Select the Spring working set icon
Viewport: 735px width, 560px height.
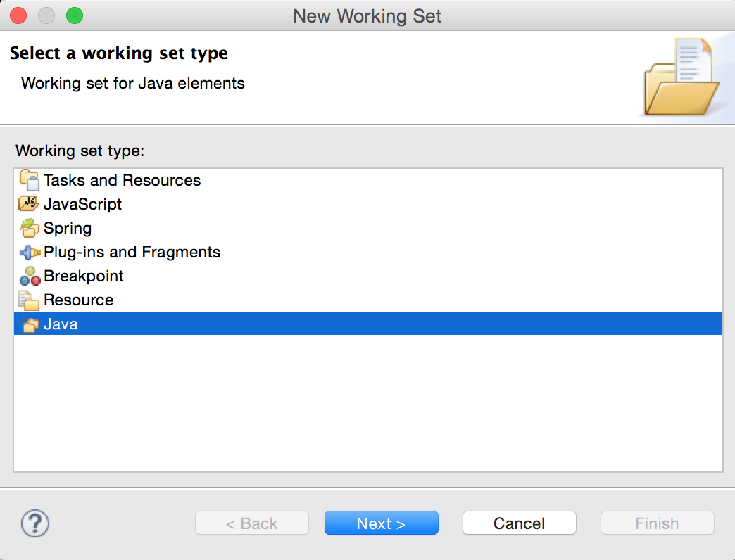coord(28,228)
